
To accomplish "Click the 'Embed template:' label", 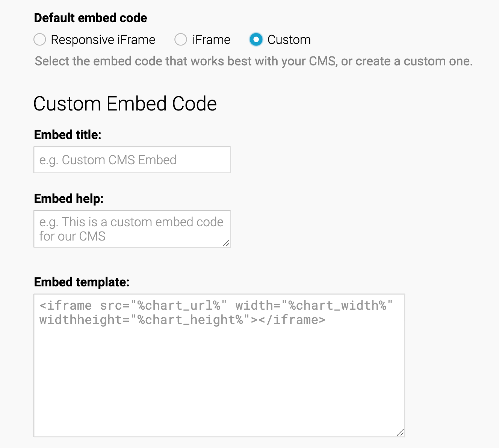I will (x=82, y=282).
